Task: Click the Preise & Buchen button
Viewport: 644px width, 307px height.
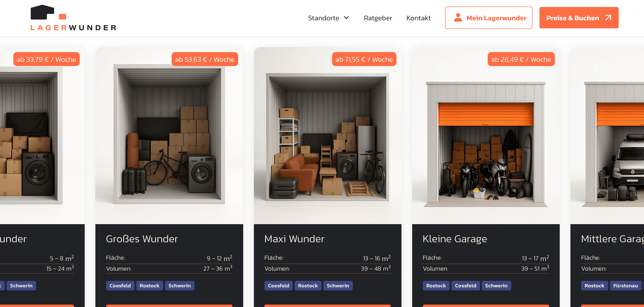Action: [x=579, y=18]
